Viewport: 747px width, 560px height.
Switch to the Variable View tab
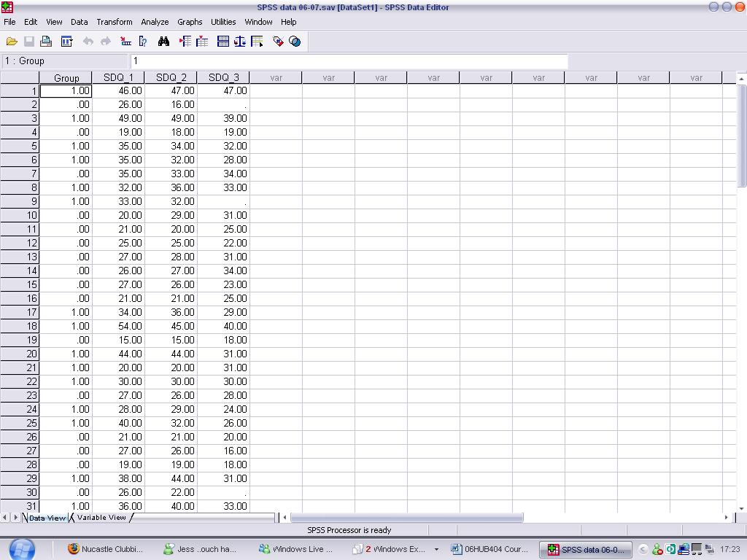101,518
